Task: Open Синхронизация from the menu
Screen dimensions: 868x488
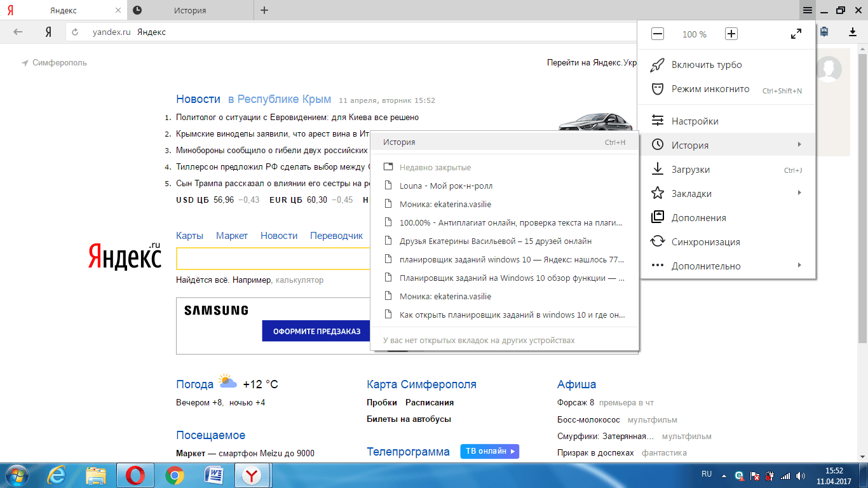Action: (727, 241)
